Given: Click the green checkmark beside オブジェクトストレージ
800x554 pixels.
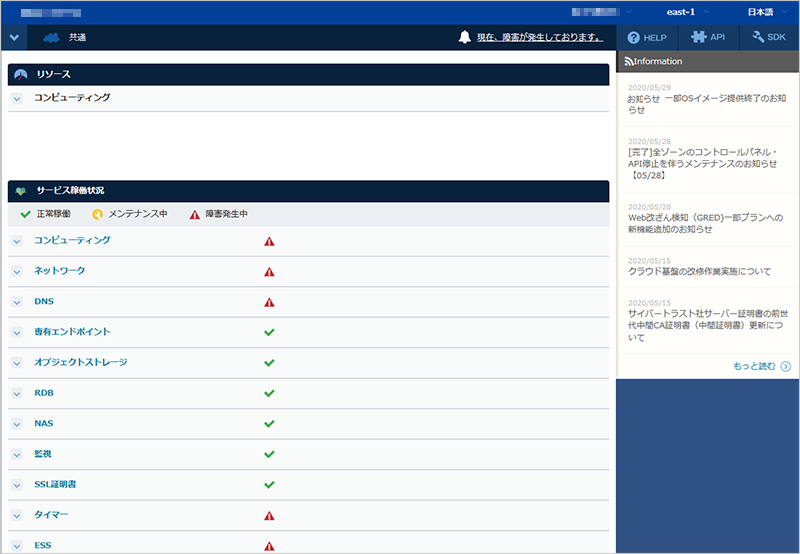Looking at the screenshot, I should 269,363.
